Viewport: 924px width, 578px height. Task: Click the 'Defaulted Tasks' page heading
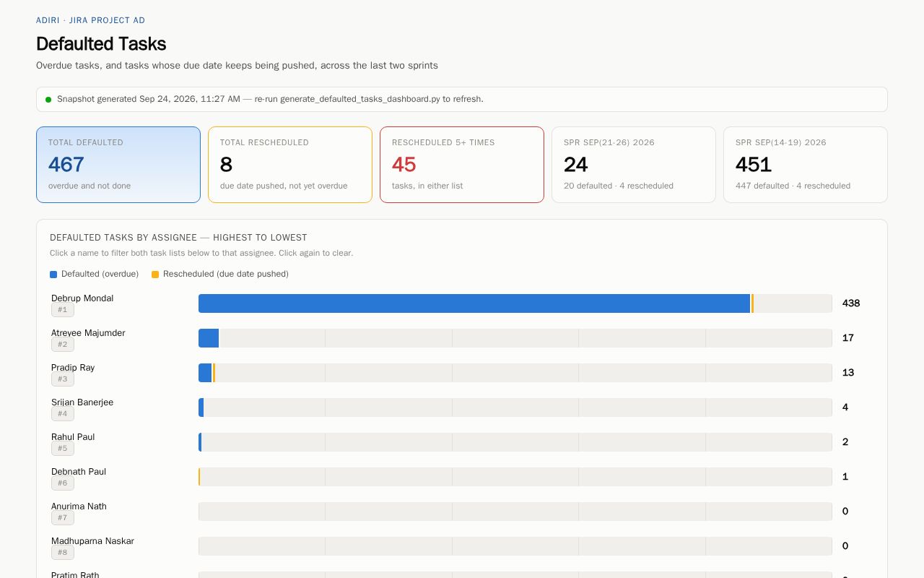(x=101, y=44)
